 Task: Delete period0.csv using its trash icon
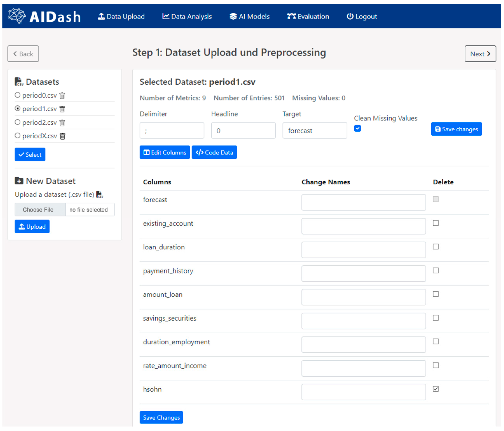62,96
